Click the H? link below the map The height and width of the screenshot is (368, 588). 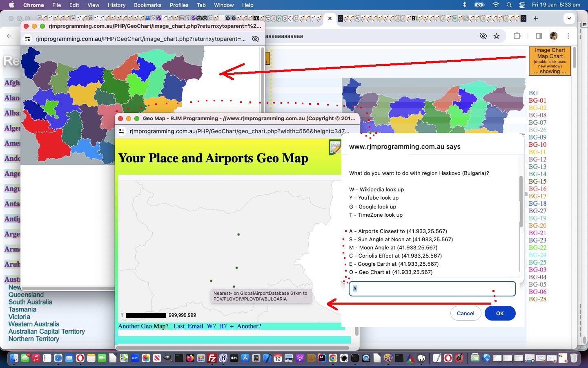click(x=223, y=326)
